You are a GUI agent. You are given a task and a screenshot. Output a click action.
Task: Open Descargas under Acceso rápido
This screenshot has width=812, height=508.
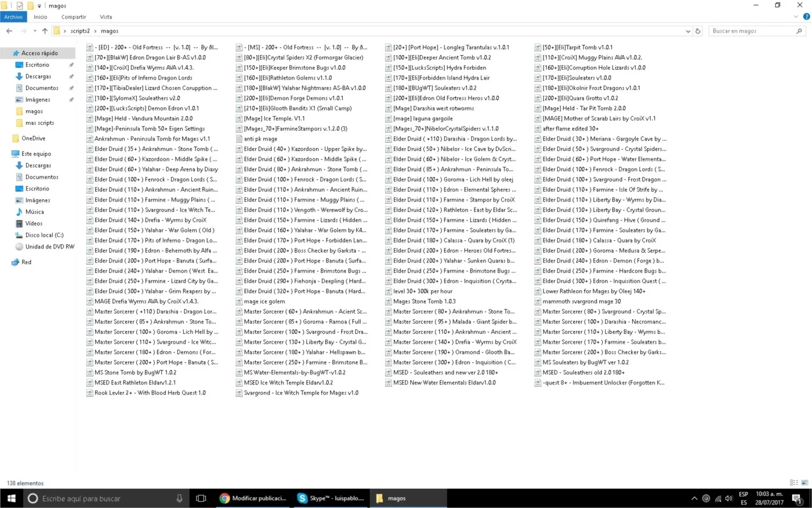[38, 77]
